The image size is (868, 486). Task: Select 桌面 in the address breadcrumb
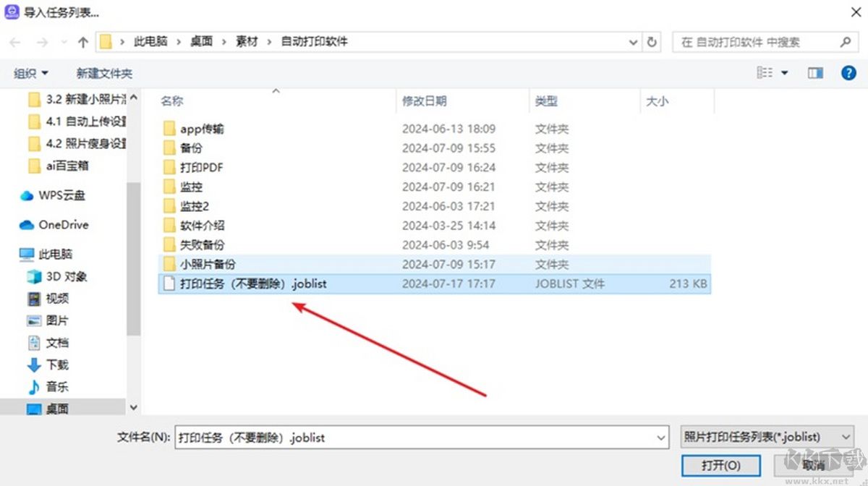(x=202, y=42)
